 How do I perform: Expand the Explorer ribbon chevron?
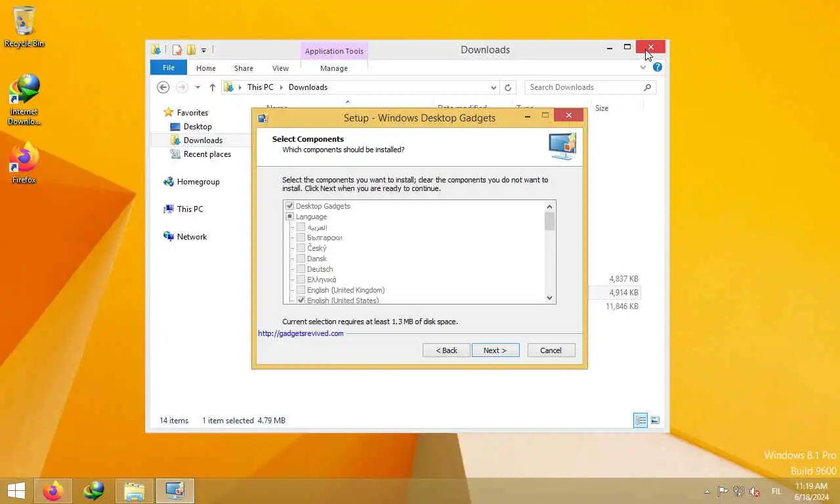pyautogui.click(x=643, y=67)
